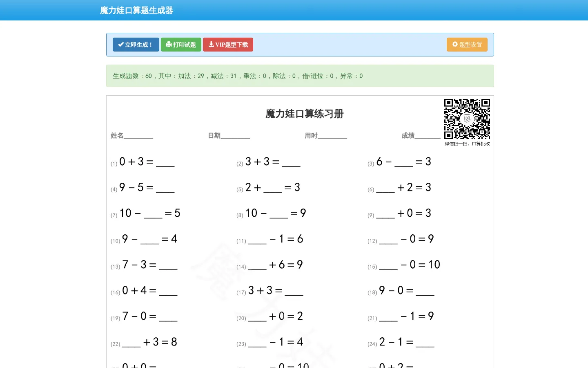
Task: Click problem 6: __ + 2 = 3
Action: tap(399, 188)
